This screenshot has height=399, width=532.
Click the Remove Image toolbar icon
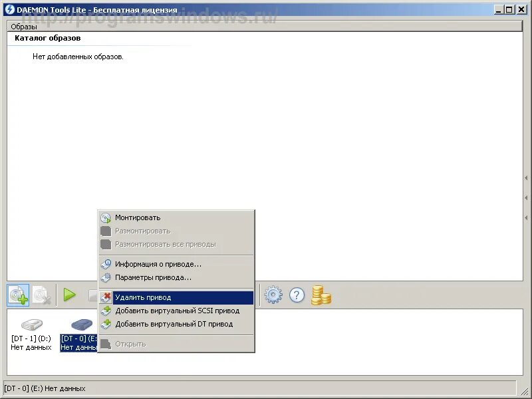pyautogui.click(x=41, y=295)
